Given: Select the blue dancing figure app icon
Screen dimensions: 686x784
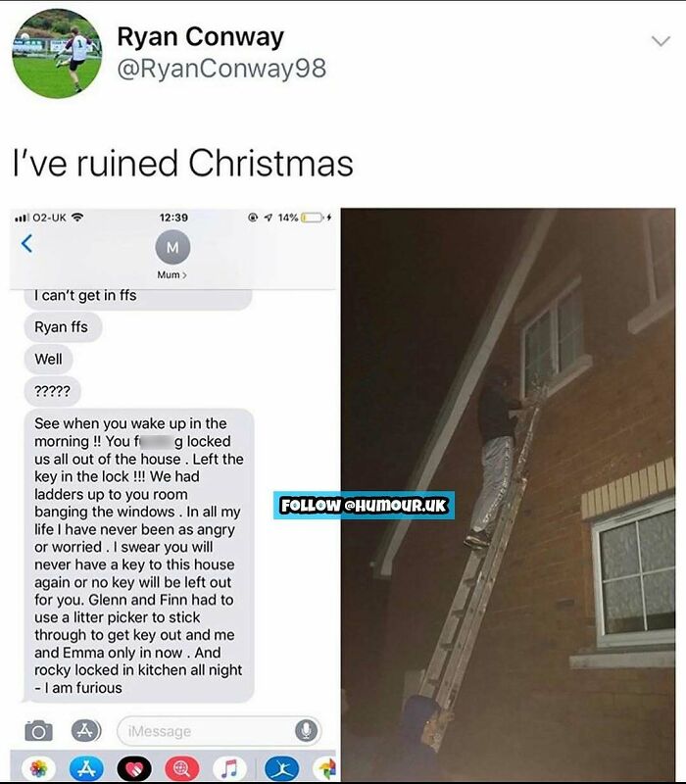Looking at the screenshot, I should click(x=282, y=768).
